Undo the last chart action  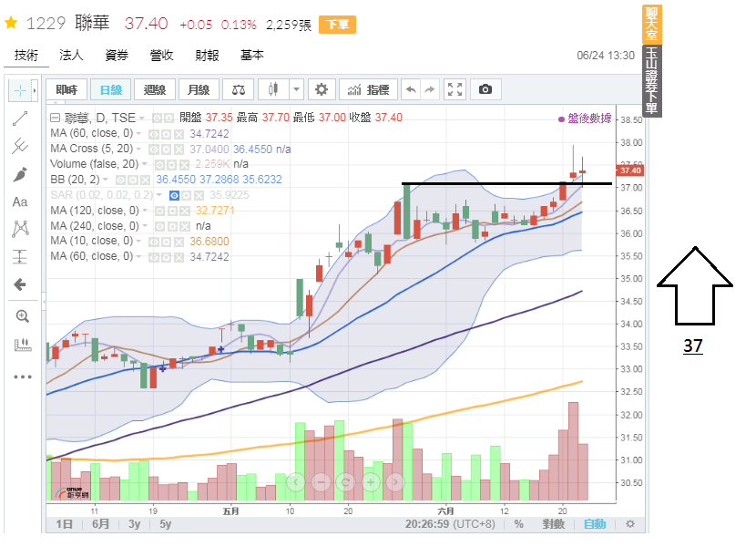pyautogui.click(x=411, y=89)
